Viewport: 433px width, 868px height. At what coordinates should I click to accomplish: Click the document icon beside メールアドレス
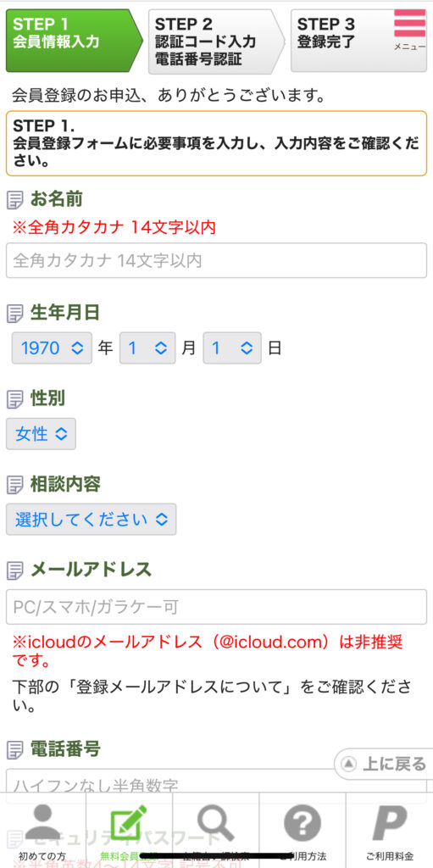point(15,570)
